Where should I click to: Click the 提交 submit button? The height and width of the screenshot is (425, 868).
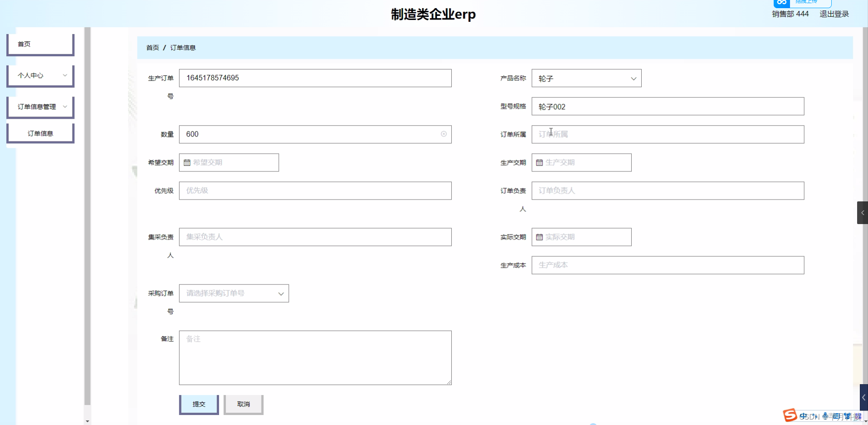[x=199, y=404]
